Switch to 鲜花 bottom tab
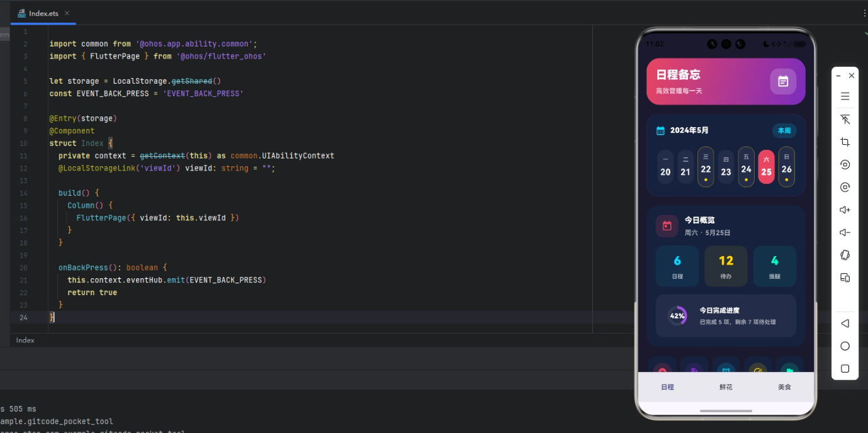868x433 pixels. 726,387
